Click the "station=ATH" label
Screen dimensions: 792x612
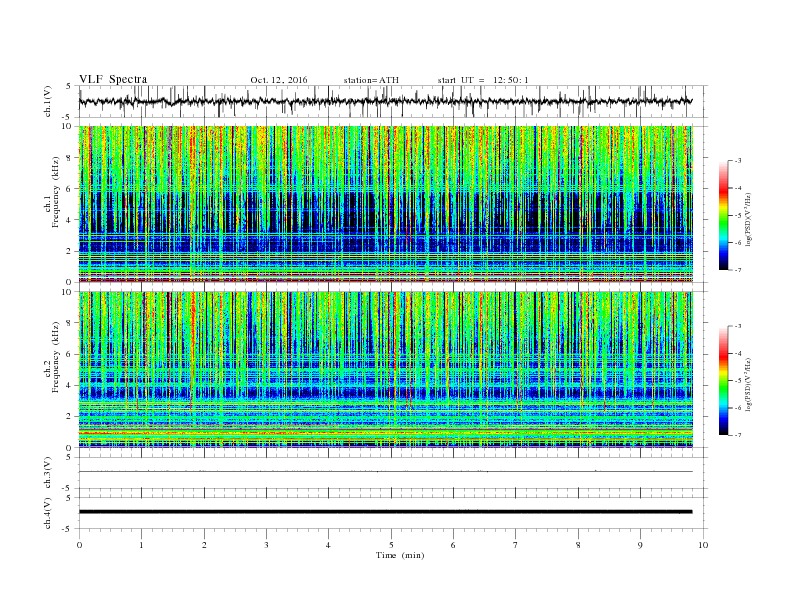(371, 80)
